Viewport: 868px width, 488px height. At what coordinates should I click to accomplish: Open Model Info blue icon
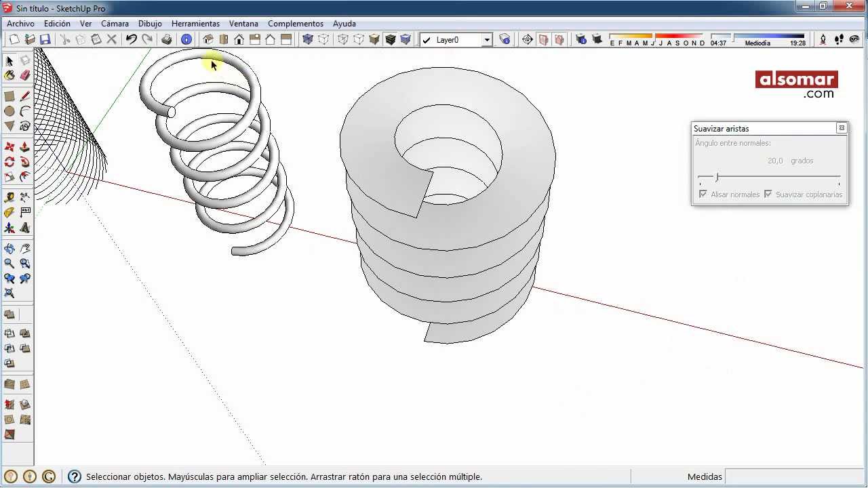click(x=186, y=40)
